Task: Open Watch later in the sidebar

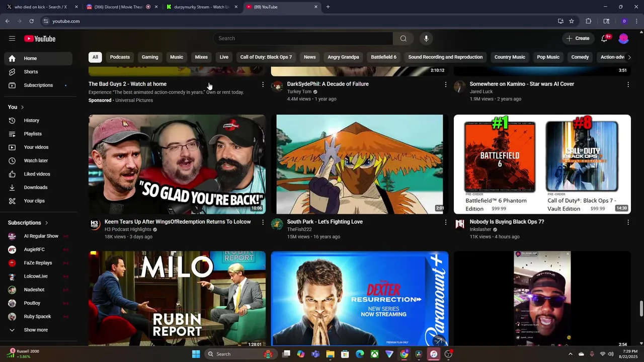Action: point(38,161)
